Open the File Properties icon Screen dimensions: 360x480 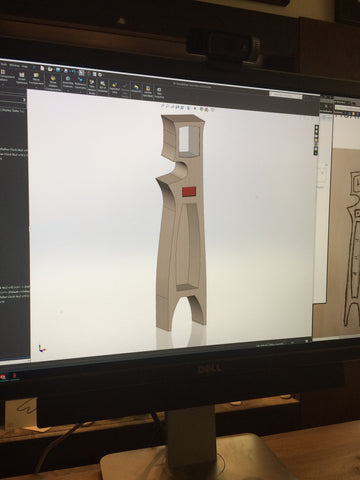(94, 74)
